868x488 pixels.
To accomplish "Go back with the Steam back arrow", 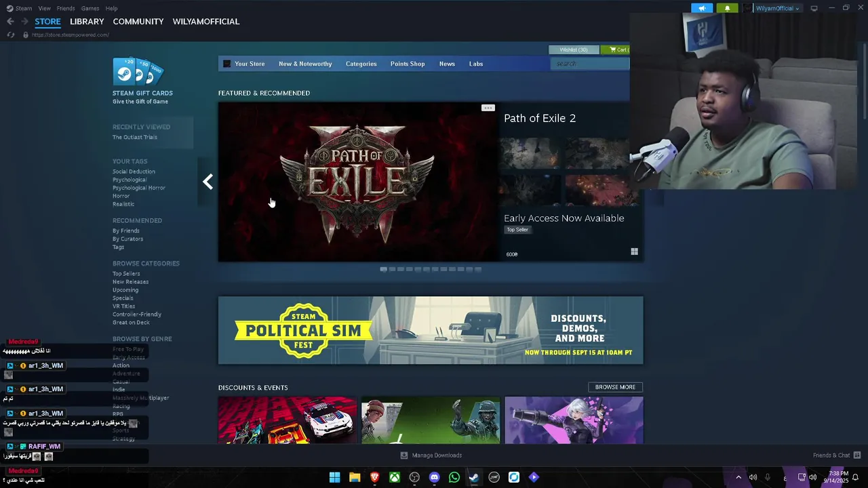I will pyautogui.click(x=10, y=22).
